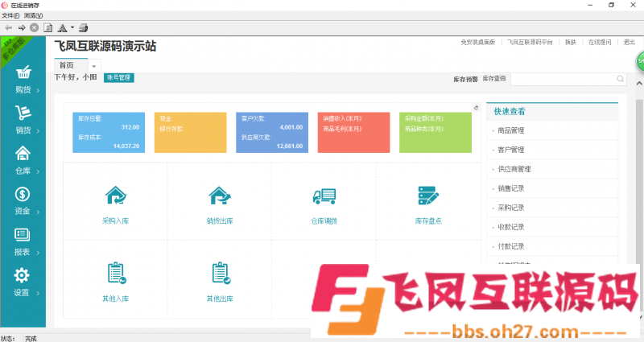This screenshot has height=342, width=644.
Task: Click the search magnifier icon
Action: 620,79
